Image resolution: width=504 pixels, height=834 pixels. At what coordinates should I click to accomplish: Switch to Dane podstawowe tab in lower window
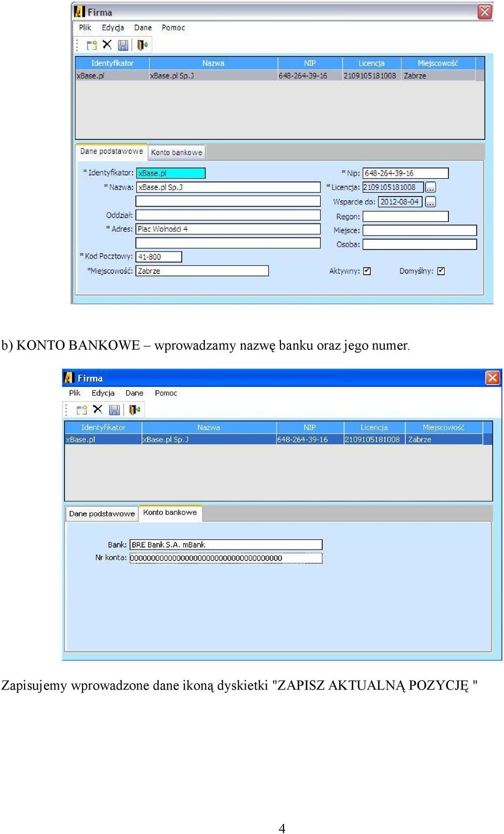click(x=102, y=514)
